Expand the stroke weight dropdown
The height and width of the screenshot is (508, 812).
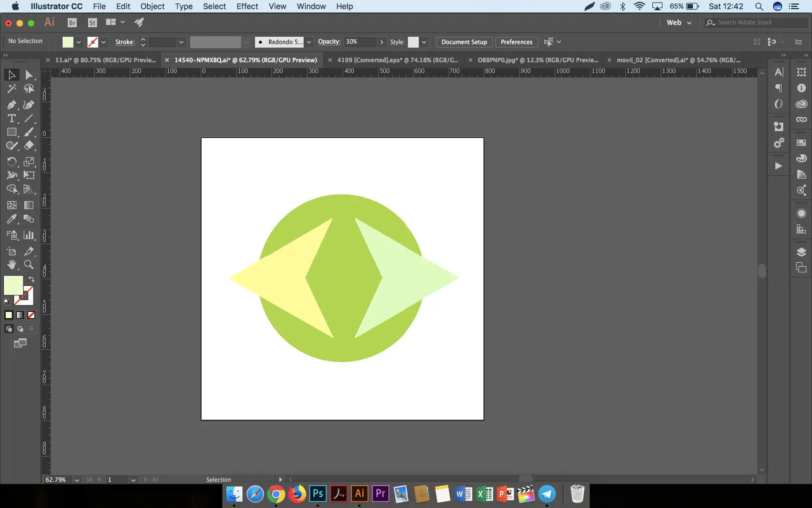181,42
